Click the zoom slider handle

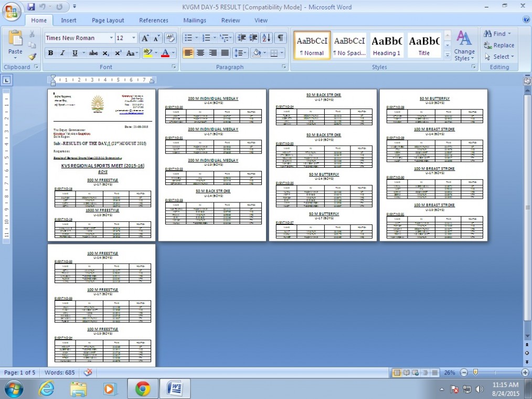(x=475, y=372)
